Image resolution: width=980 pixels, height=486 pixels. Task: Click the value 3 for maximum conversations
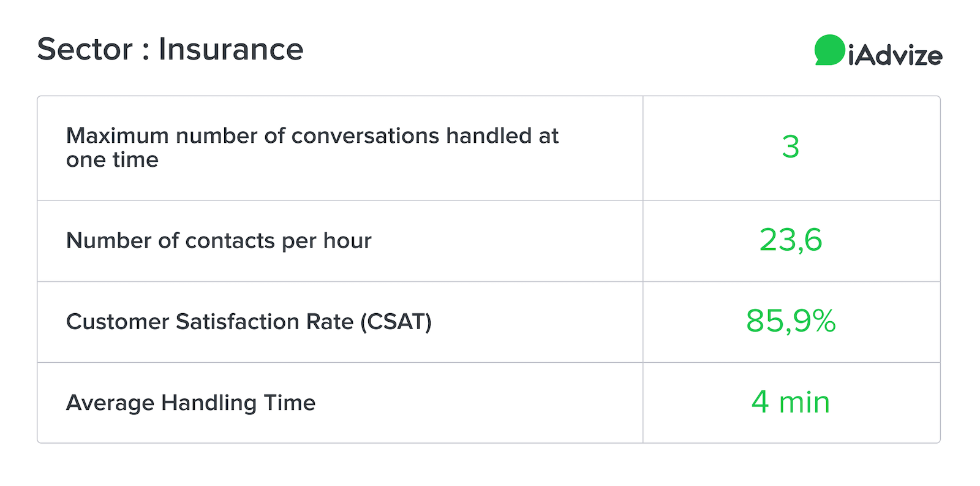coord(791,147)
